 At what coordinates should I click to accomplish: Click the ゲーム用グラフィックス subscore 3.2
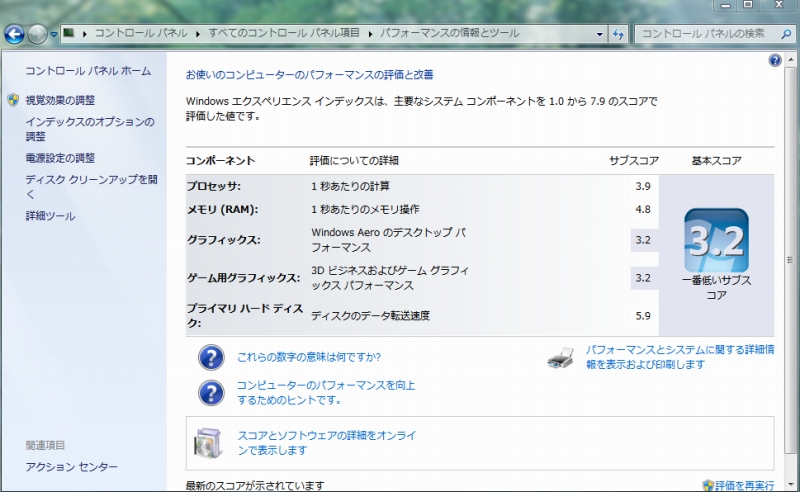point(643,278)
